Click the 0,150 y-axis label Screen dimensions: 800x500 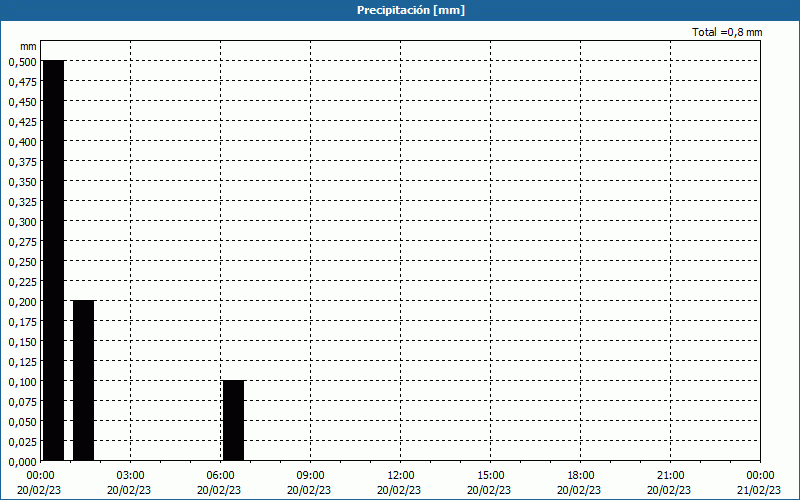point(23,342)
